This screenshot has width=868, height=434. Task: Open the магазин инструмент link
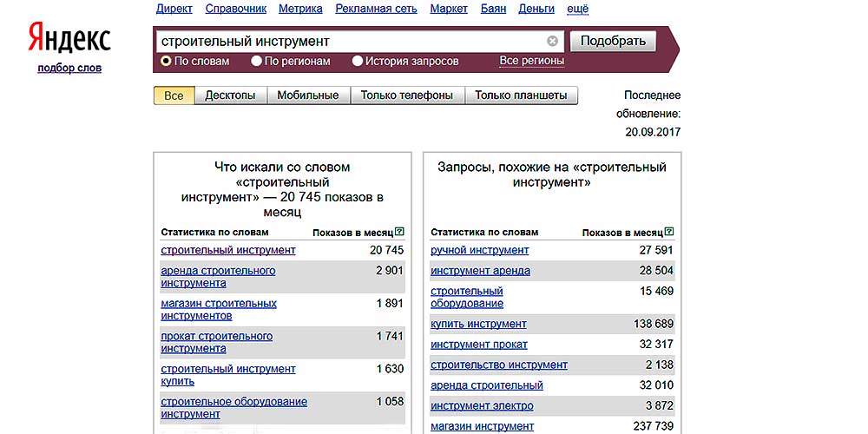[482, 426]
